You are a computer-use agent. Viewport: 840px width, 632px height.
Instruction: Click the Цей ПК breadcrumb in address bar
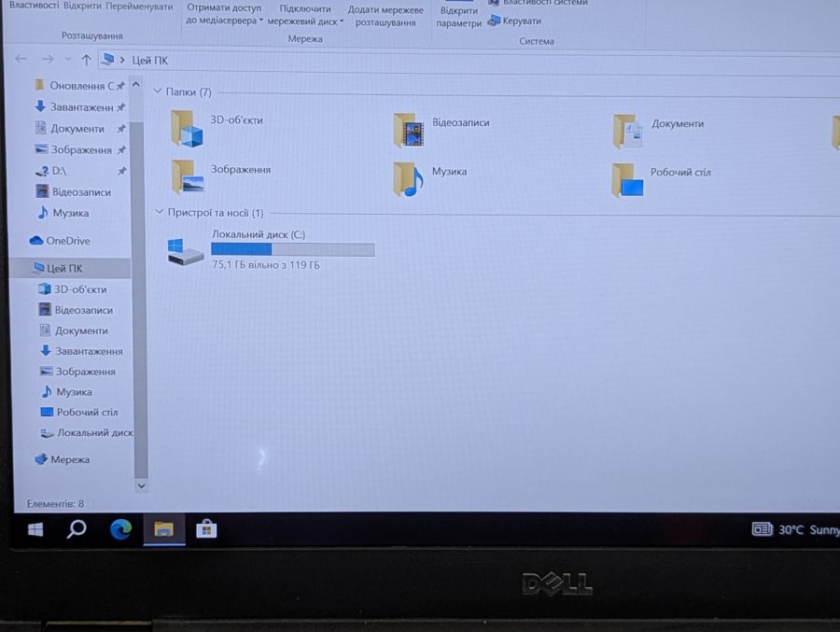[x=149, y=61]
